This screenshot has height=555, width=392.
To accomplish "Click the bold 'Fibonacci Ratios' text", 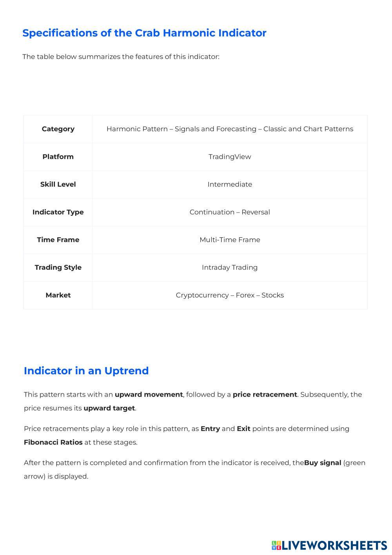I will pyautogui.click(x=53, y=442).
